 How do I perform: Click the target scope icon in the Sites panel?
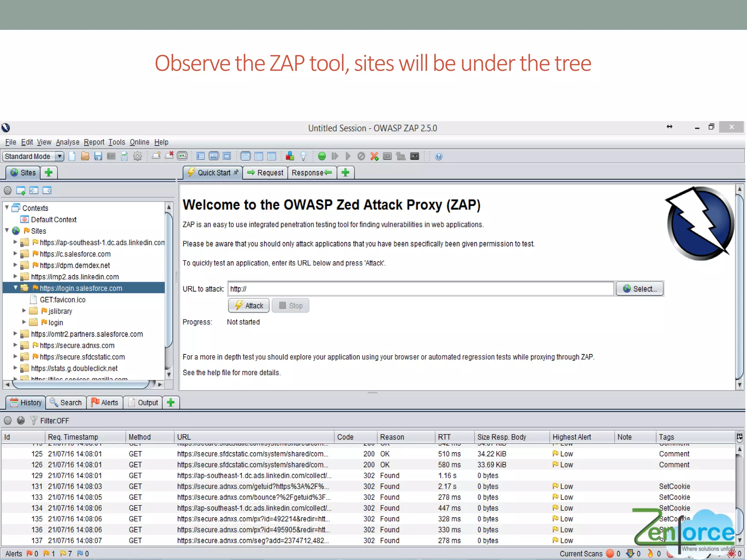8,190
